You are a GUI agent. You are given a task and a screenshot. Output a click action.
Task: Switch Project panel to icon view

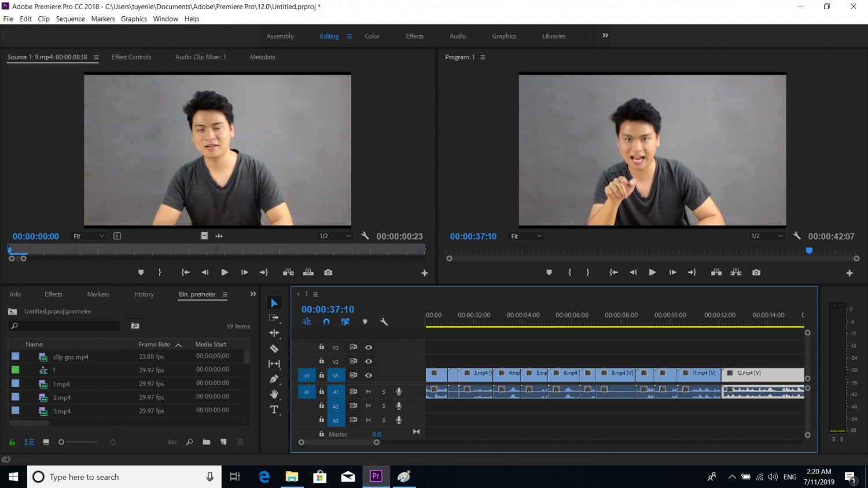[46, 442]
